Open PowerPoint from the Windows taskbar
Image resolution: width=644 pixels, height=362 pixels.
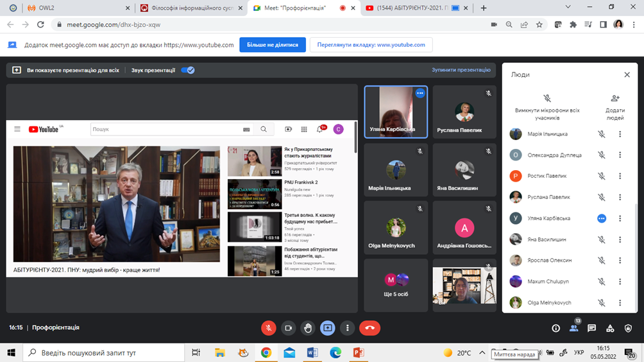click(x=358, y=352)
